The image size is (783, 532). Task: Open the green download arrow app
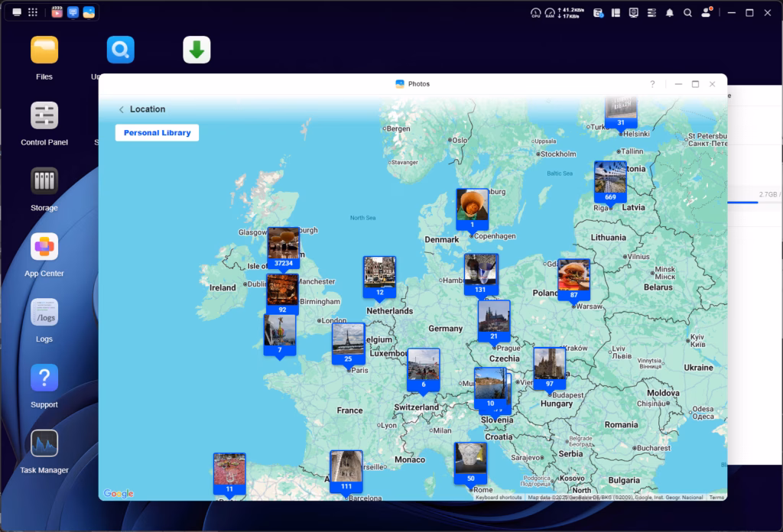click(197, 50)
